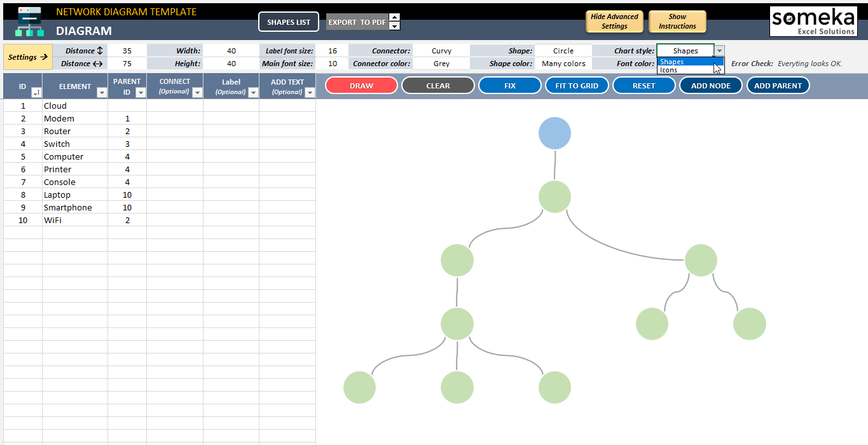The height and width of the screenshot is (445, 868).
Task: Click the down arrow next to Export to PDF
Action: click(x=394, y=26)
